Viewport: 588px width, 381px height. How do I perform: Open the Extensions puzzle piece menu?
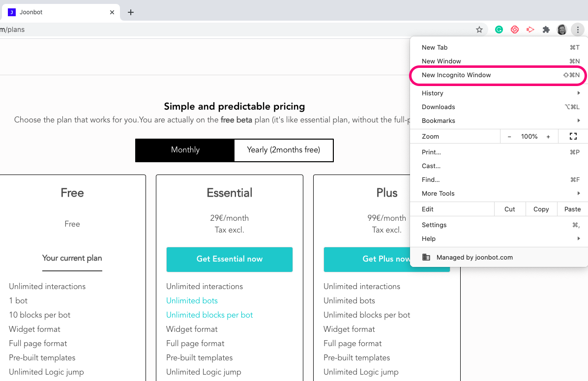[x=546, y=29]
